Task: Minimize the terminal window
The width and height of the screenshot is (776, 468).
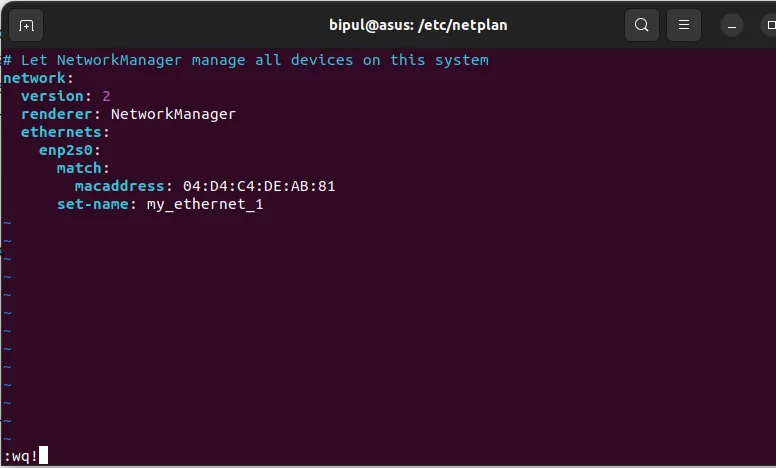Action: coord(731,25)
